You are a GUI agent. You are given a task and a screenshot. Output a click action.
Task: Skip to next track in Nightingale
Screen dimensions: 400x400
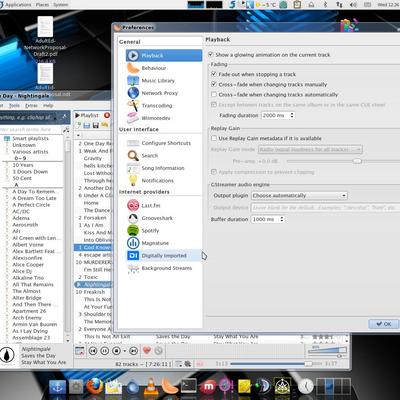click(x=133, y=351)
